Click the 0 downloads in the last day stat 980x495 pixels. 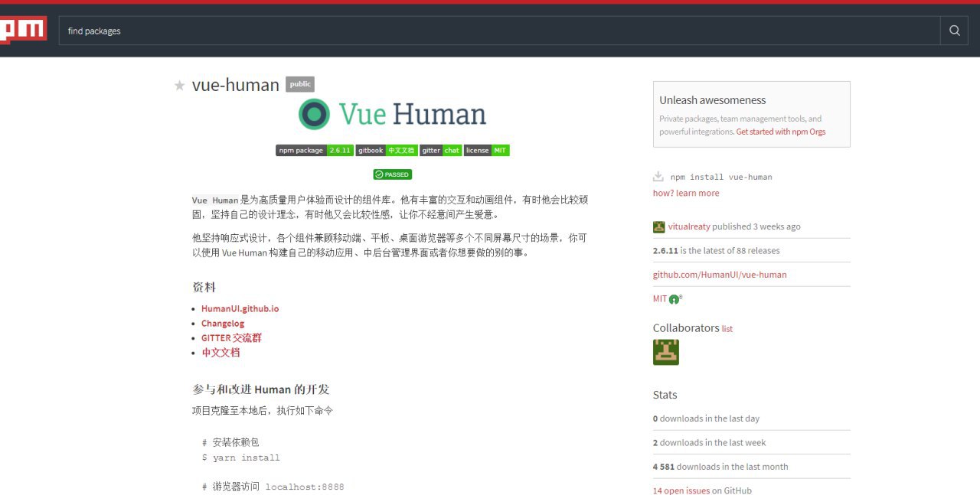click(706, 418)
